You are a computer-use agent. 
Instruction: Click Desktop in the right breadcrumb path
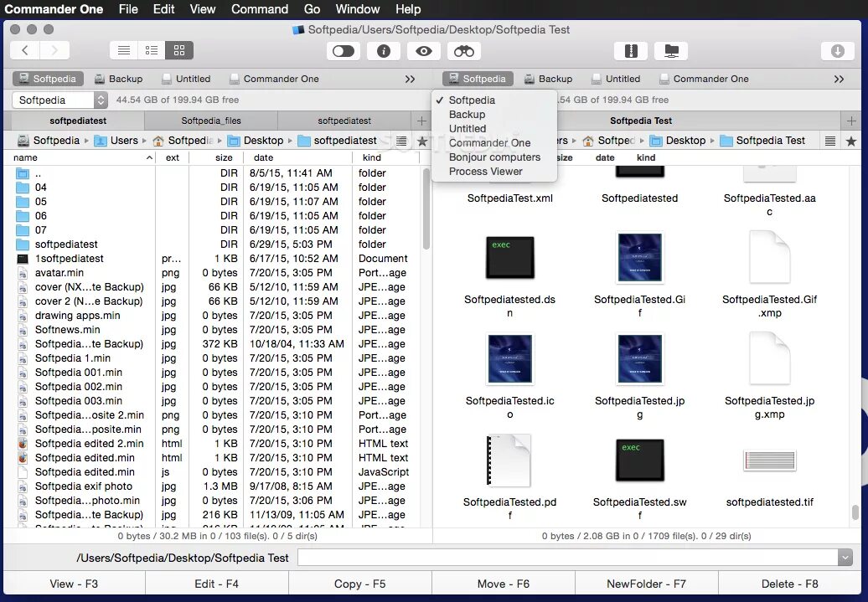[x=679, y=141]
